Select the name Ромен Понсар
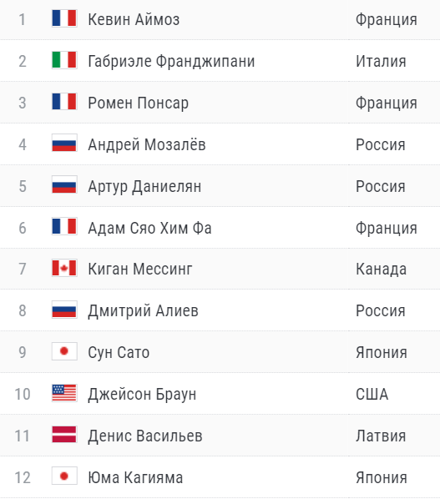 [x=139, y=103]
